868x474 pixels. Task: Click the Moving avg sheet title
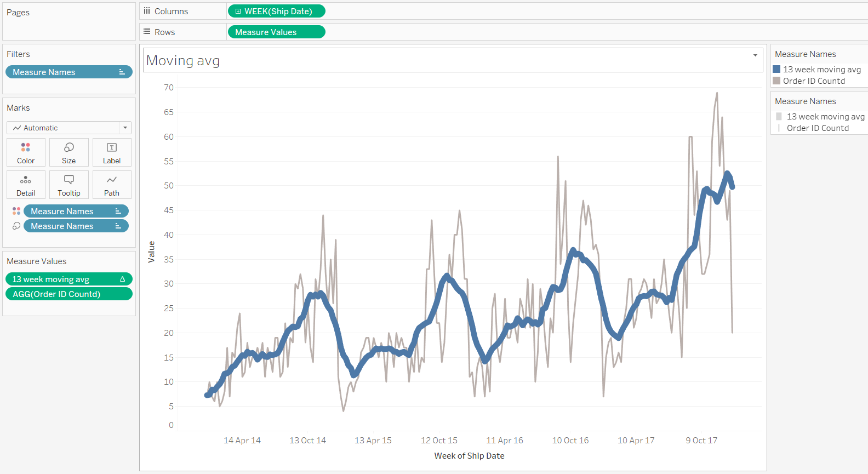(x=183, y=60)
